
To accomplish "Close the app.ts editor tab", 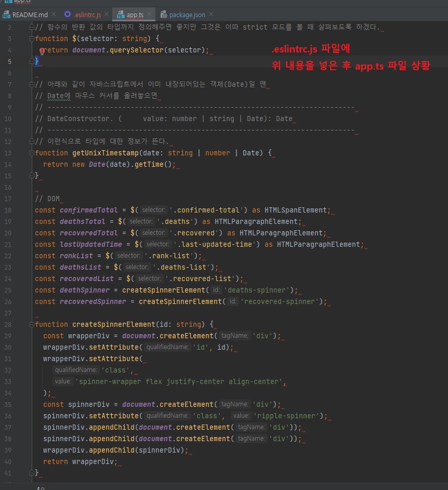I will [x=149, y=15].
